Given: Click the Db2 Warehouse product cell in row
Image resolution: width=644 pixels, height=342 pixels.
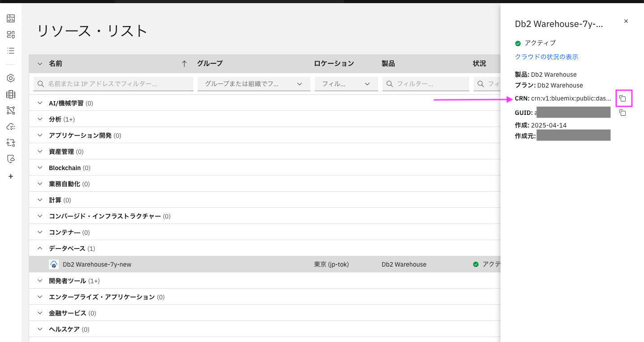Looking at the screenshot, I should pos(404,264).
